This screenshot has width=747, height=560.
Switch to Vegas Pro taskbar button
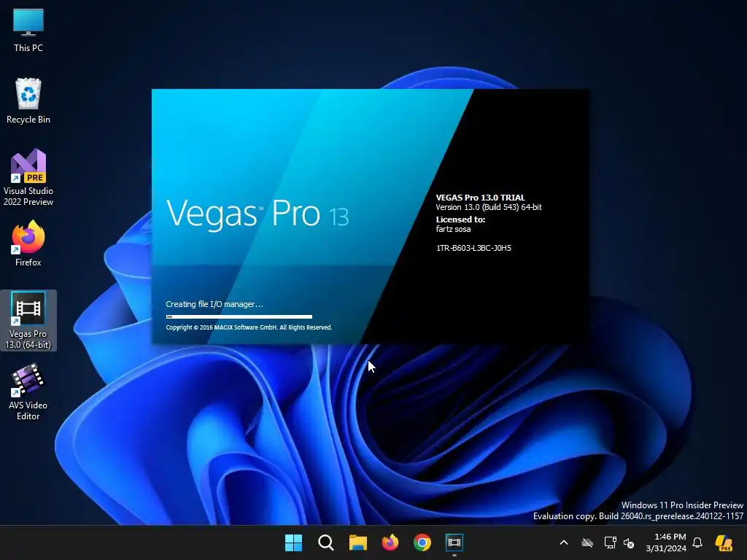click(x=454, y=542)
